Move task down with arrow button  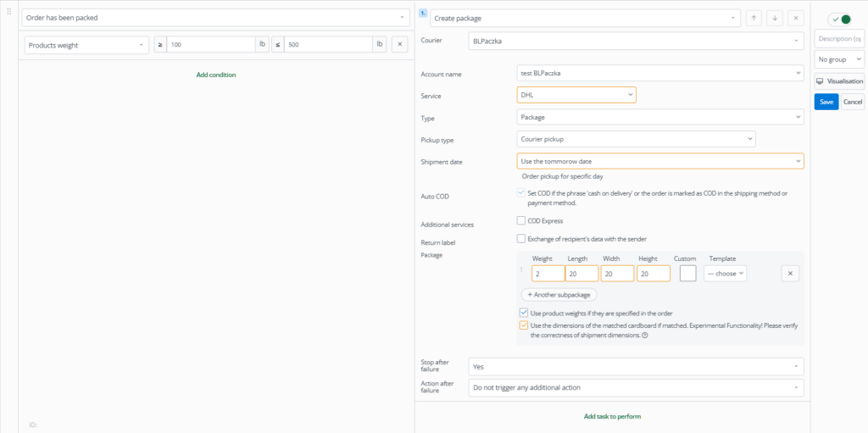[775, 18]
